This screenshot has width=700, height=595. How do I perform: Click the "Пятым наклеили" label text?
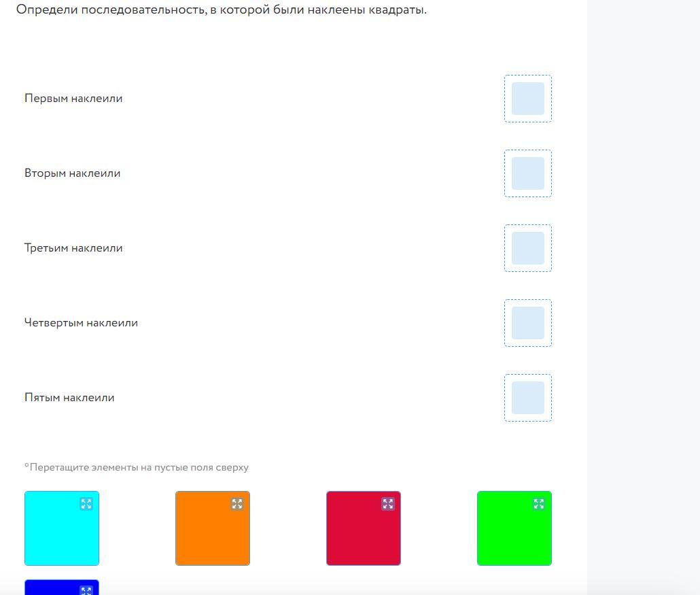(69, 398)
